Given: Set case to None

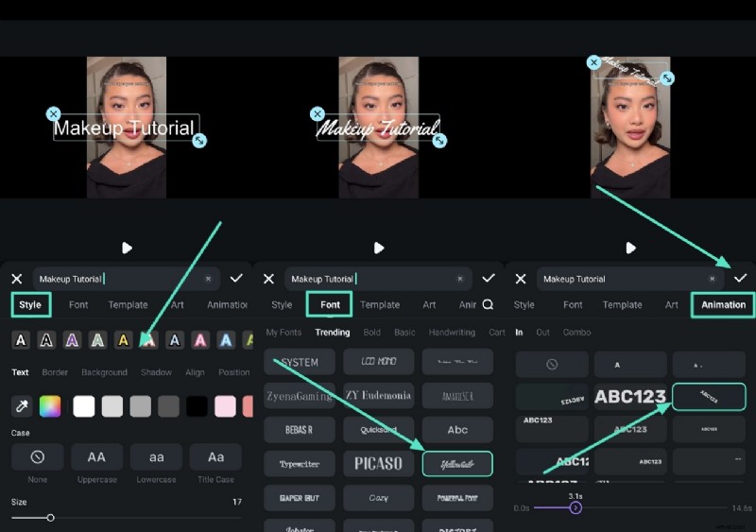Looking at the screenshot, I should tap(38, 457).
